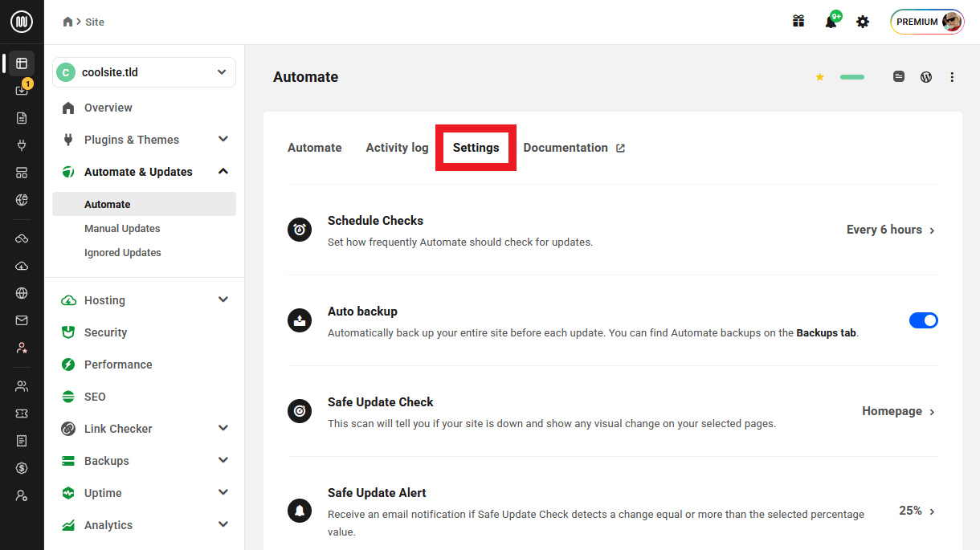Open the gift box icon
This screenshot has width=980, height=550.
click(798, 22)
